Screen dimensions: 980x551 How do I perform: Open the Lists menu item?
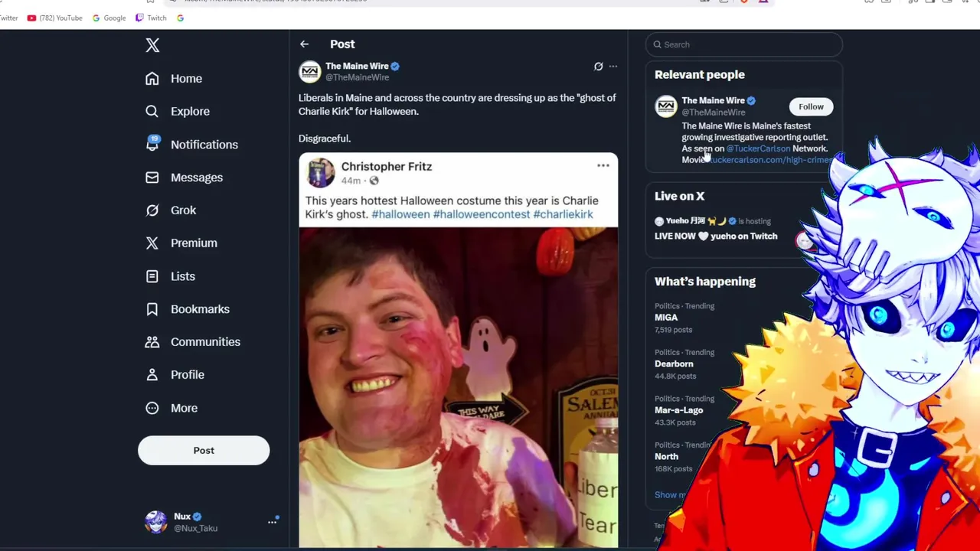point(182,276)
